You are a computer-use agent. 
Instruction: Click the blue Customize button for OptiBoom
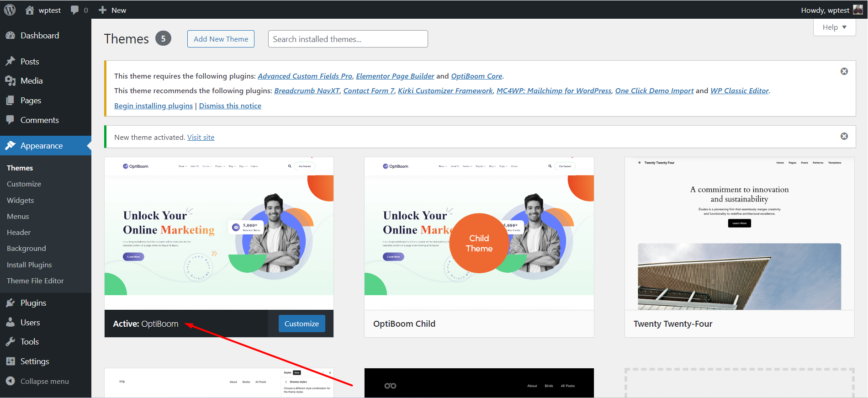pos(302,324)
